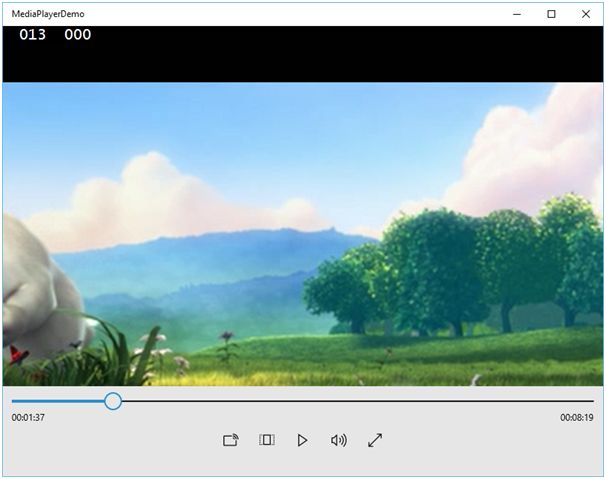
Task: Click the played blue part of seek bar
Action: [x=58, y=401]
